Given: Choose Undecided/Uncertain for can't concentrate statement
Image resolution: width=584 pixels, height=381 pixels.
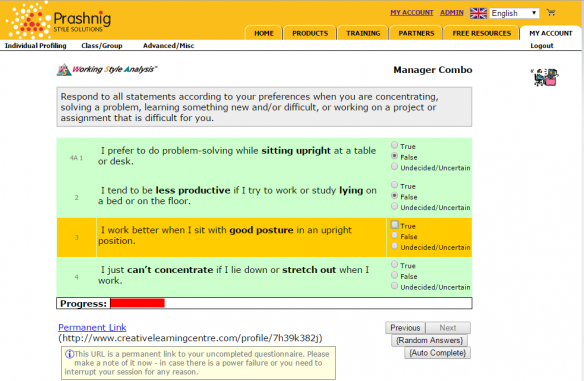Looking at the screenshot, I should click(394, 286).
